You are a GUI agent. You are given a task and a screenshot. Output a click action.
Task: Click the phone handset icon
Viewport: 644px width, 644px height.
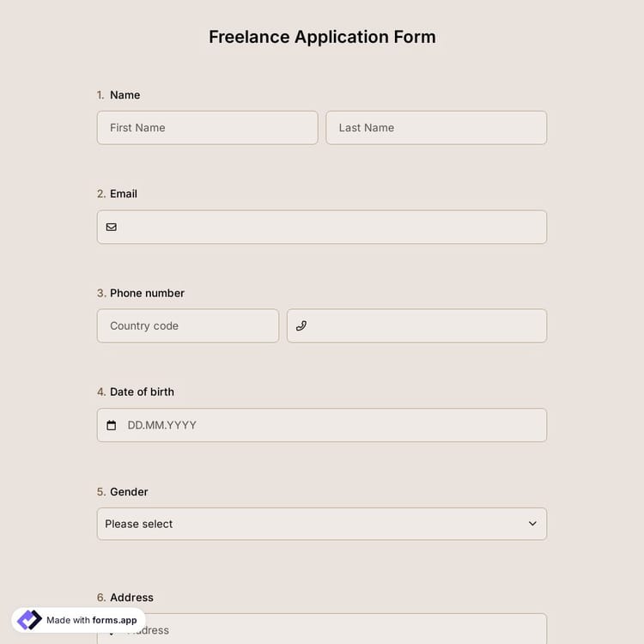tap(301, 326)
